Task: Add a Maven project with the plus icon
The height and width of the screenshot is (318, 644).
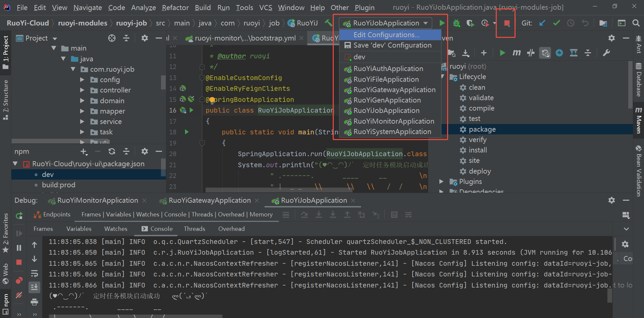Action: (484, 53)
